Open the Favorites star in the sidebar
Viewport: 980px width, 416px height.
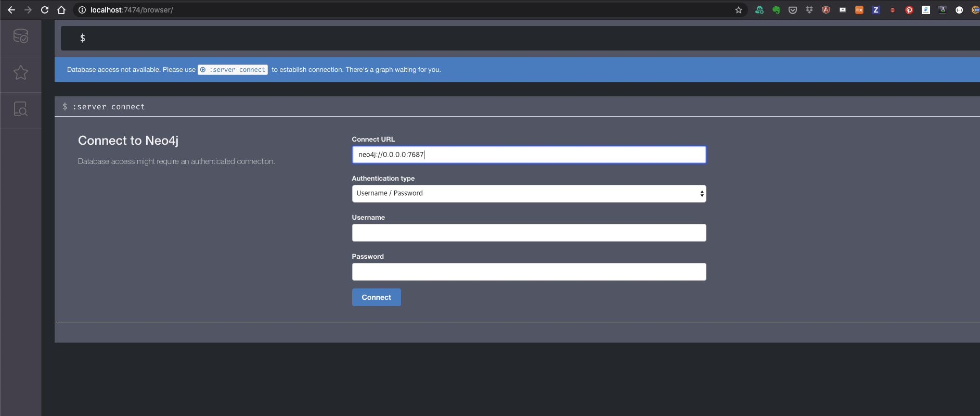[21, 72]
